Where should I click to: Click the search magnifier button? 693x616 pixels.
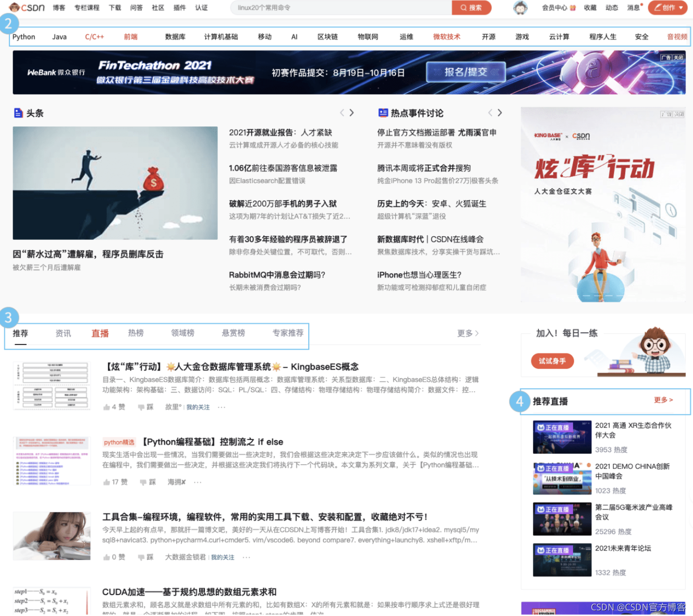tap(471, 7)
